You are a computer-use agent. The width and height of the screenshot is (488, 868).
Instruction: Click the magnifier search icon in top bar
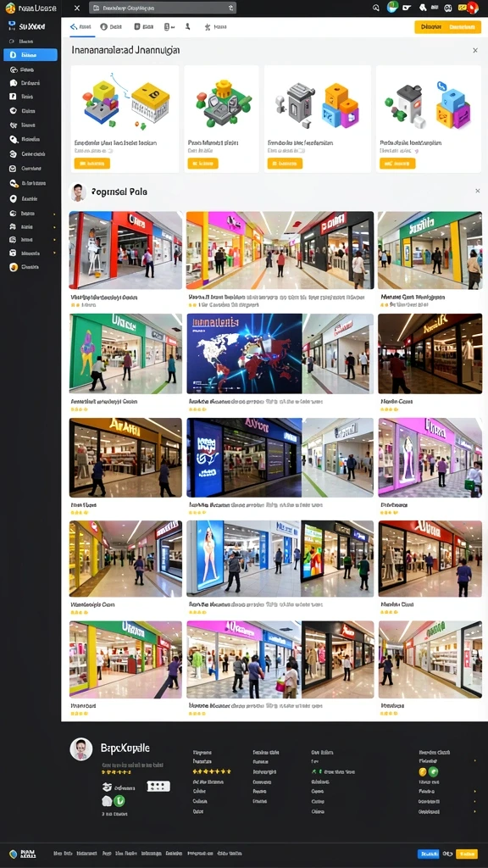[x=376, y=8]
